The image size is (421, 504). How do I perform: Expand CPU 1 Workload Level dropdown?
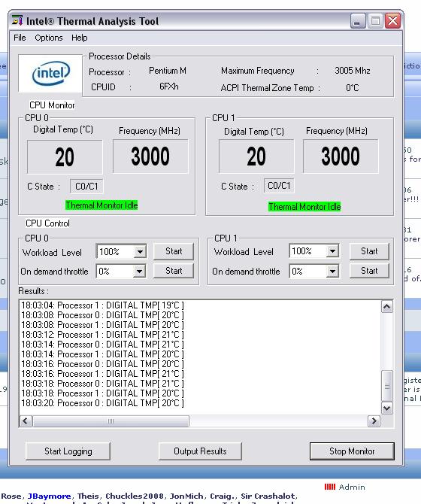coord(333,251)
